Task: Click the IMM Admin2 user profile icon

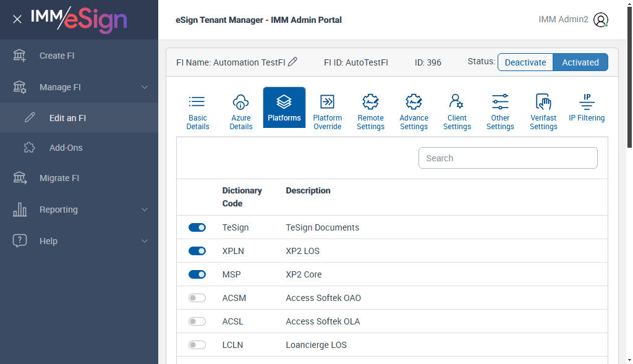Action: click(600, 20)
